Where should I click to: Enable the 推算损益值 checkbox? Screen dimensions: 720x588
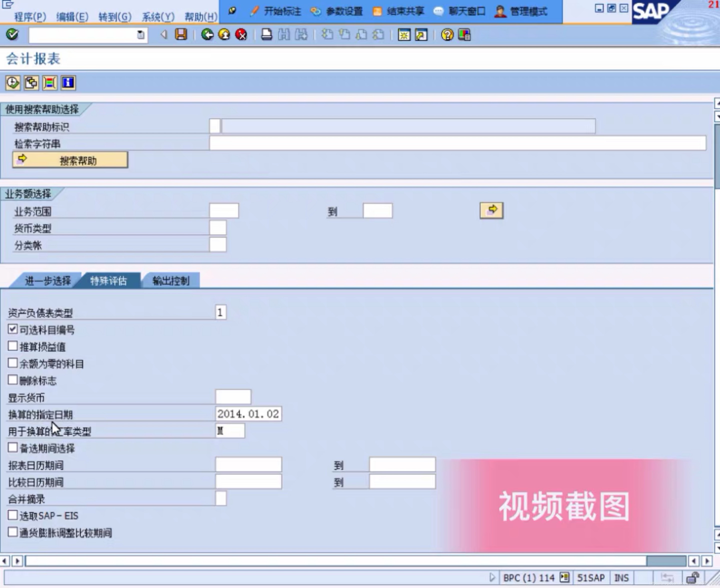coord(12,346)
